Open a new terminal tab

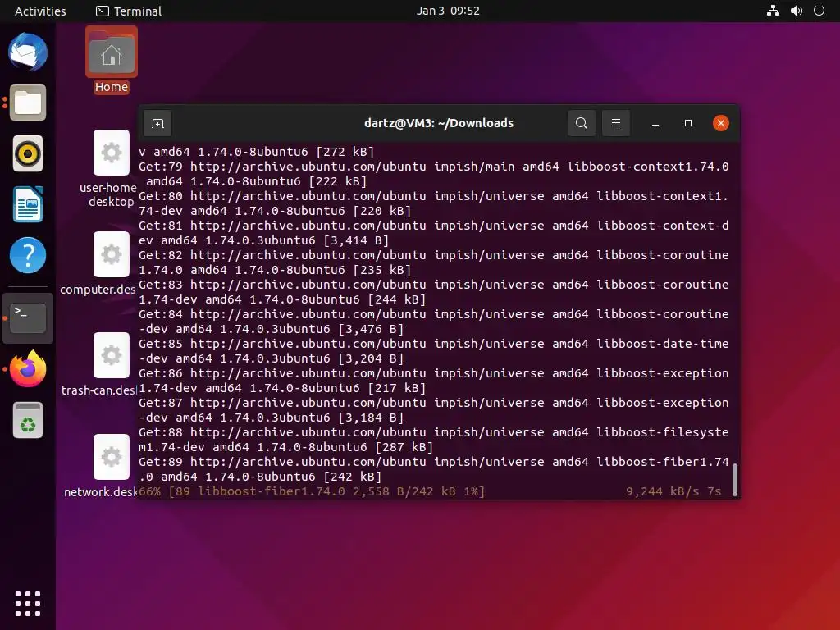click(x=157, y=124)
